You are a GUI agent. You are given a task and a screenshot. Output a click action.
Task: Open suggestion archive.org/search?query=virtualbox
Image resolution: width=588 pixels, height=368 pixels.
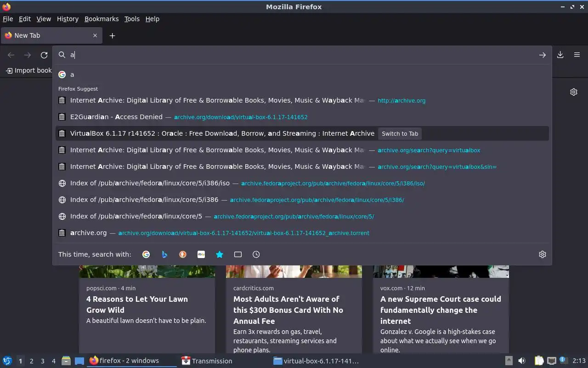[302, 150]
